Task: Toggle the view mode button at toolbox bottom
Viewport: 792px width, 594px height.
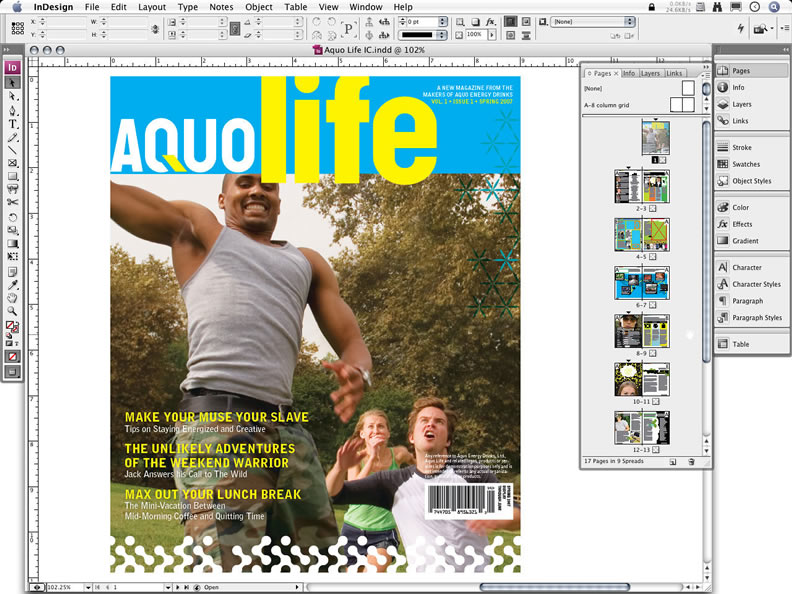Action: coord(13,373)
